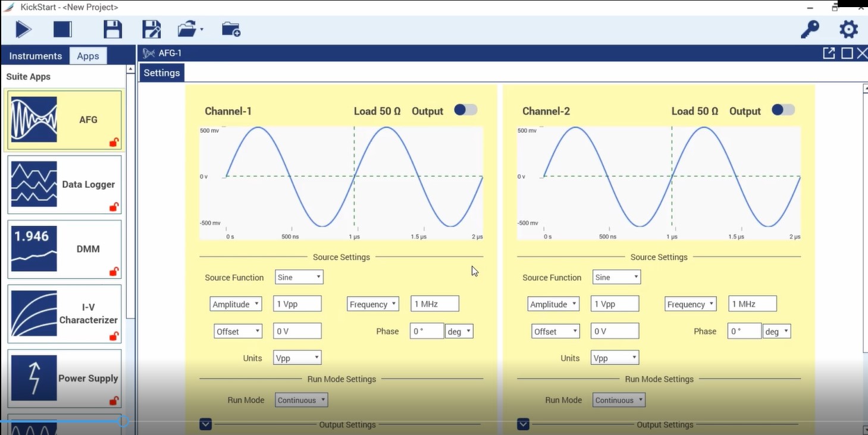Select the Settings tab

tap(162, 72)
